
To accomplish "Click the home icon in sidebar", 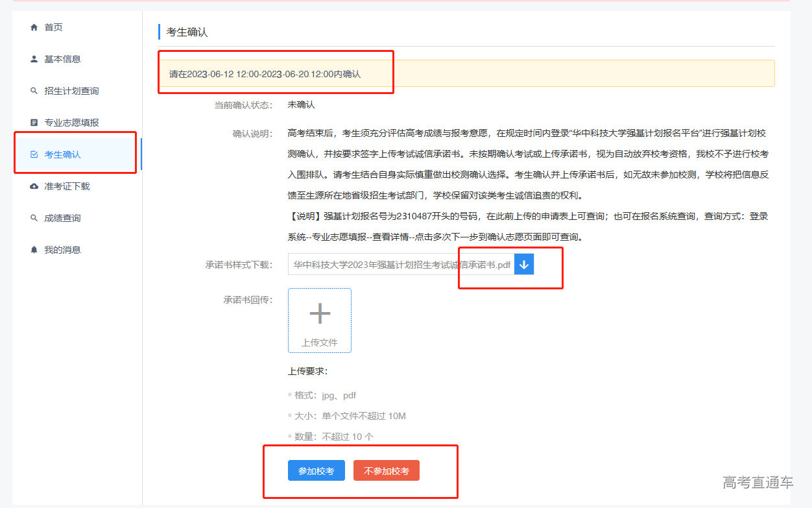I will 34,27.
